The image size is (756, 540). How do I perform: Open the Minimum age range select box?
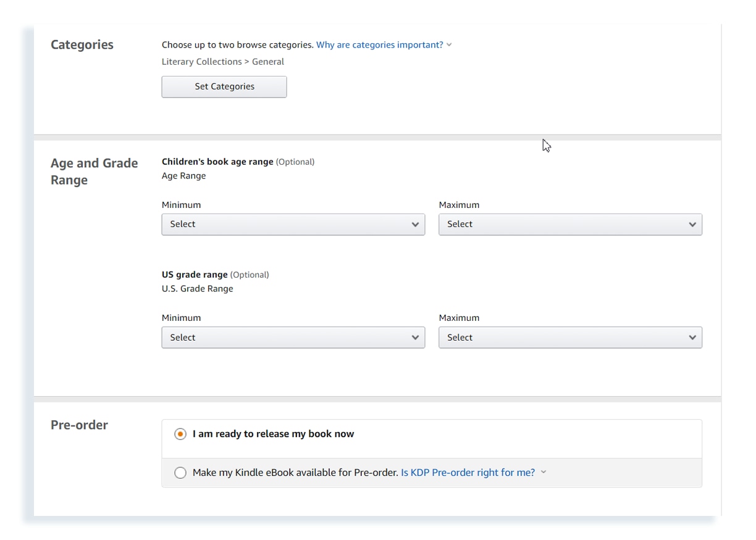[293, 225]
